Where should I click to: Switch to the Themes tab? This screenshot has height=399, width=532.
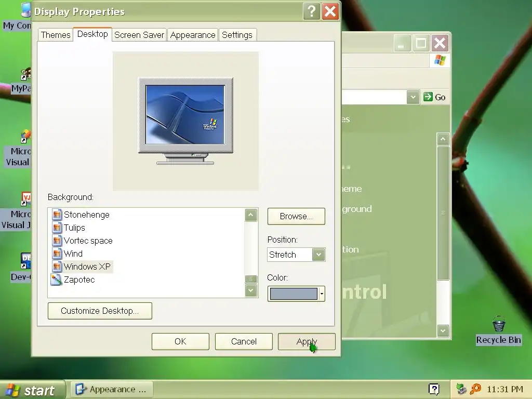pos(56,35)
